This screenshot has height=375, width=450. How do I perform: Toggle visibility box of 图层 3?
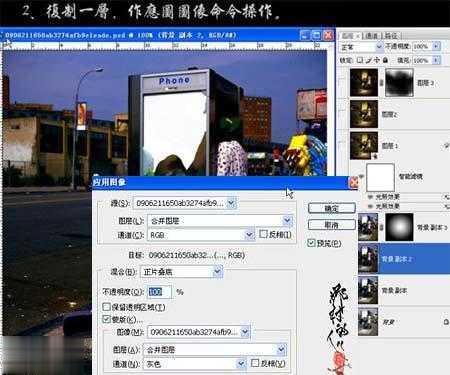coord(342,83)
